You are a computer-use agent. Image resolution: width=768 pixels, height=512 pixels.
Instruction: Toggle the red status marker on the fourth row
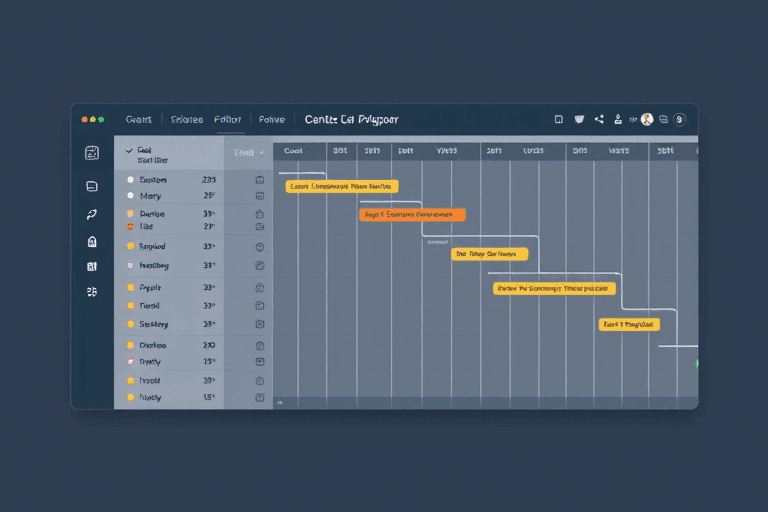[x=130, y=227]
